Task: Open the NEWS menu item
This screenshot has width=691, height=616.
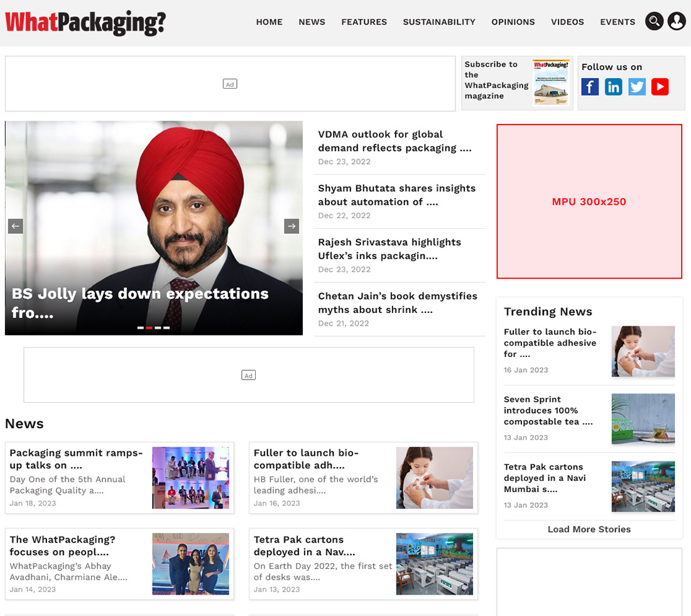Action: 312,22
